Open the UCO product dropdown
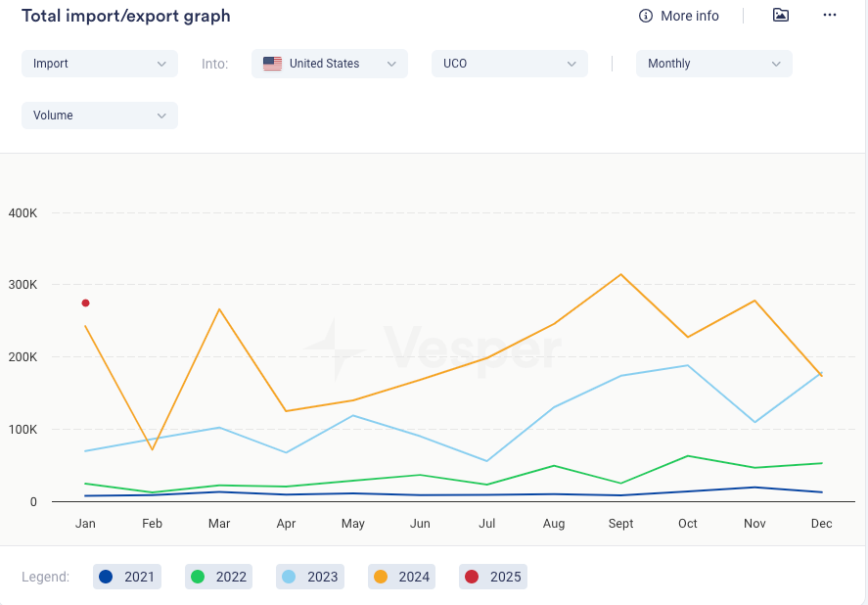 [509, 64]
